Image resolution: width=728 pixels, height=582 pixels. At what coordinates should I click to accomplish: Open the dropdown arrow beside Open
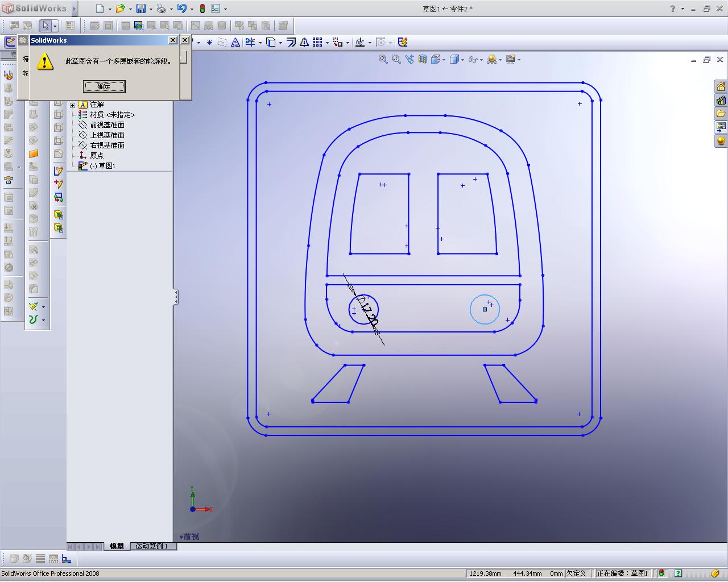point(130,9)
